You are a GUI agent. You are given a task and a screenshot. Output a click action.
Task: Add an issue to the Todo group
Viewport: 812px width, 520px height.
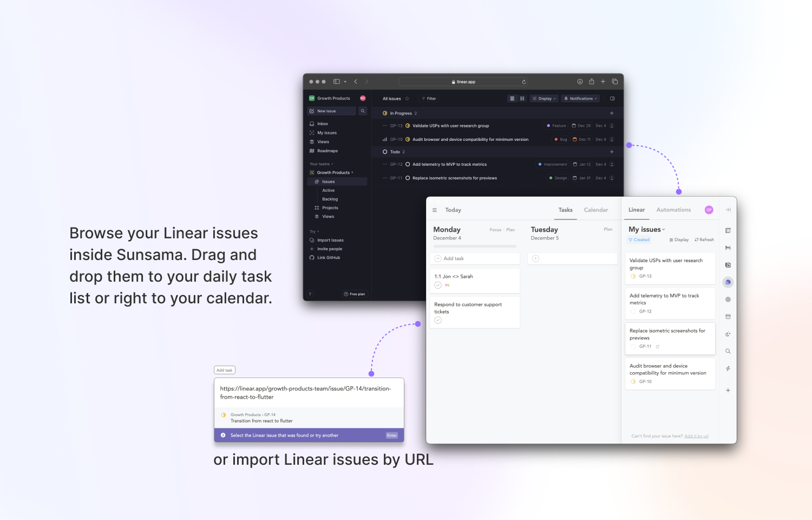coord(612,152)
